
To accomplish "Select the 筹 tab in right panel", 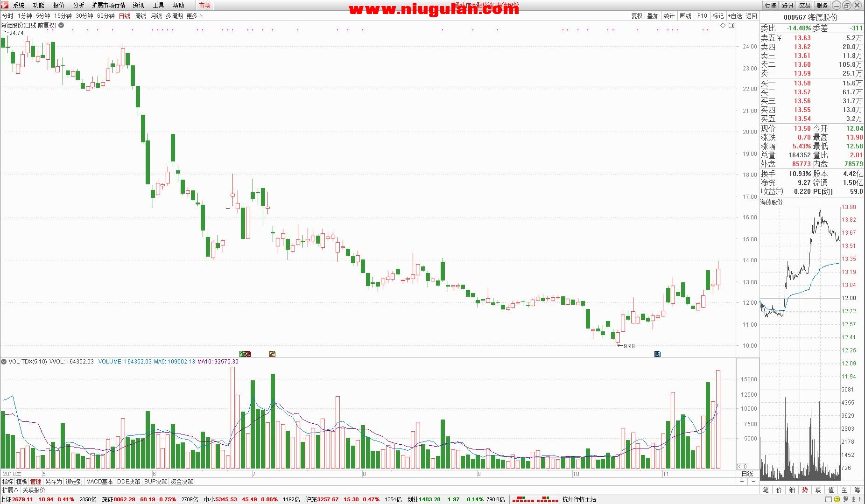I will (x=858, y=490).
